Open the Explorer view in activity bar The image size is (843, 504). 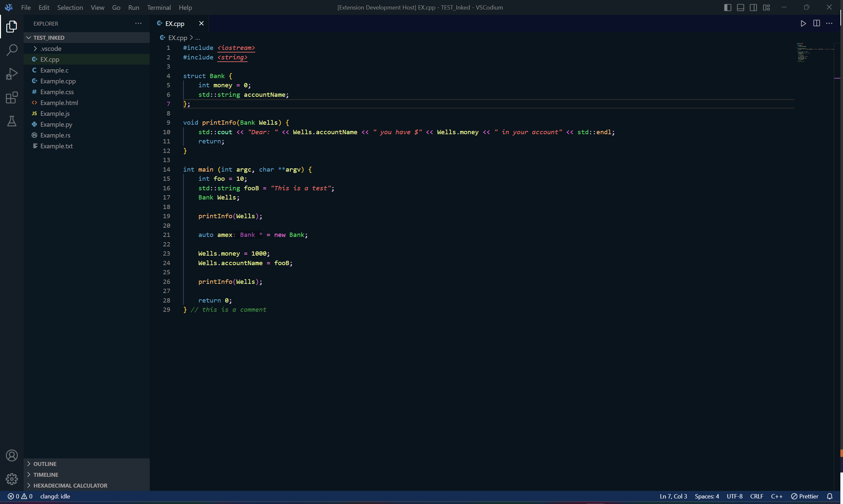(x=11, y=27)
